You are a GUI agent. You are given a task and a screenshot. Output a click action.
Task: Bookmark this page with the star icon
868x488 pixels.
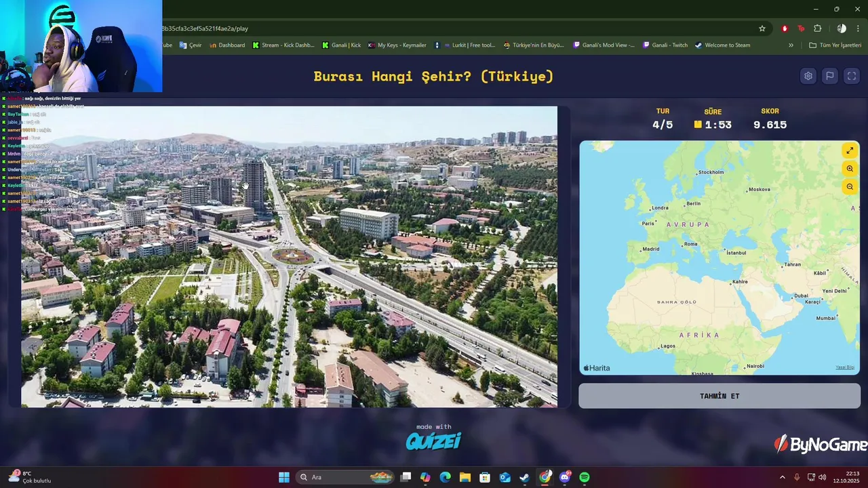(x=762, y=28)
